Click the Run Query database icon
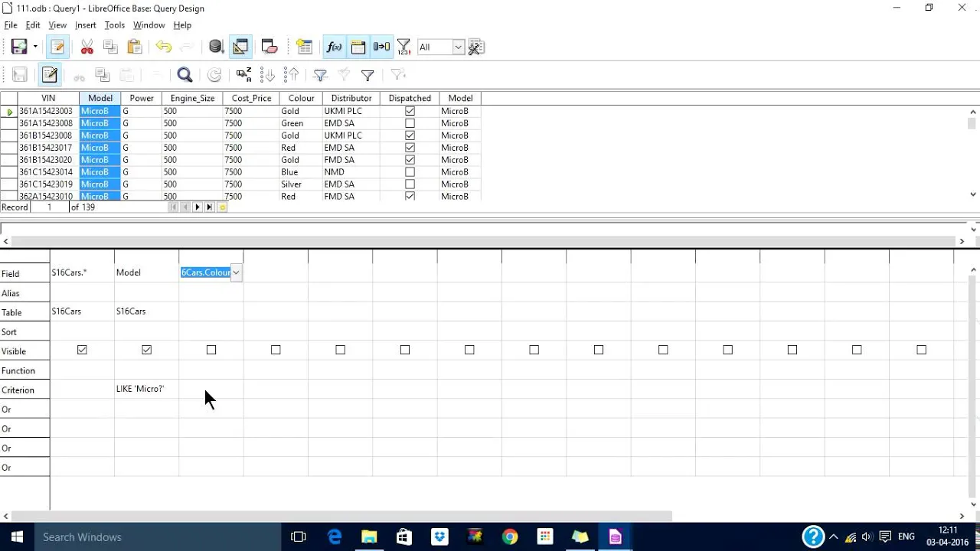 tap(216, 47)
